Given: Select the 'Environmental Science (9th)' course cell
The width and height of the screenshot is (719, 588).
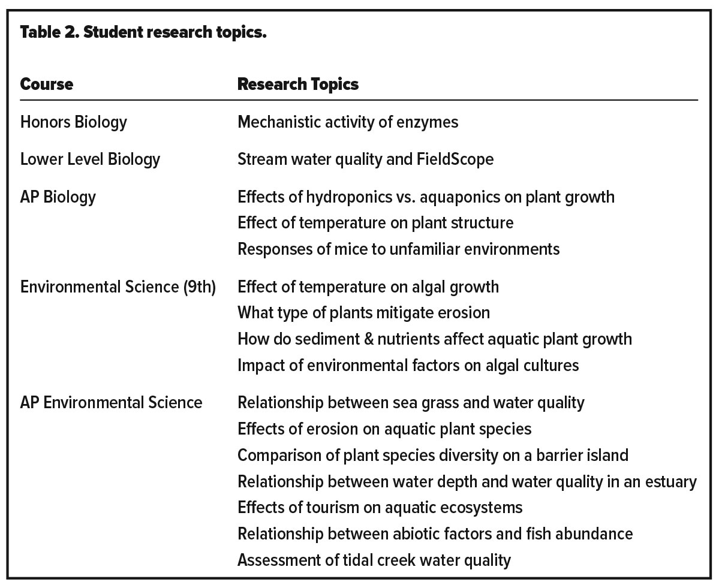Looking at the screenshot, I should click(x=118, y=287).
